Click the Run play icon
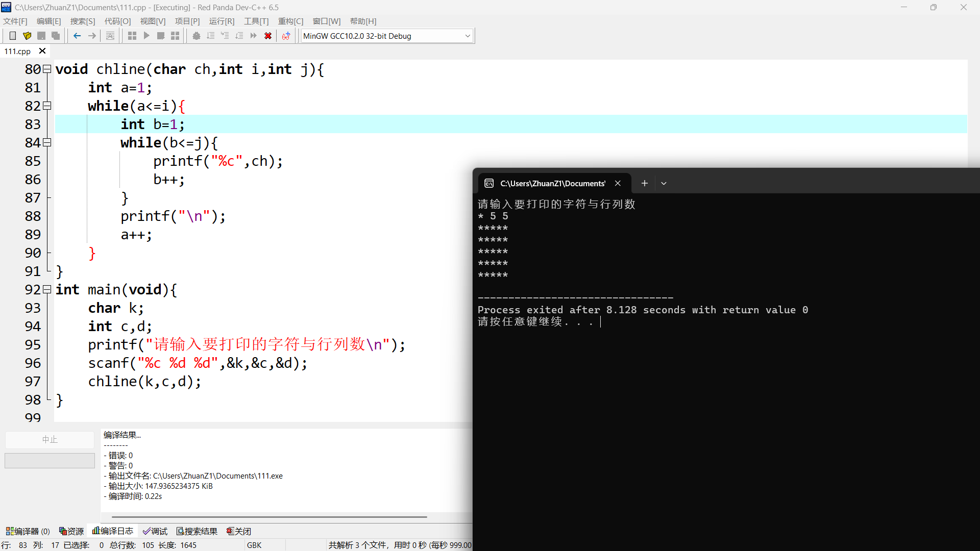Screen dimensions: 980x551 click(x=146, y=36)
